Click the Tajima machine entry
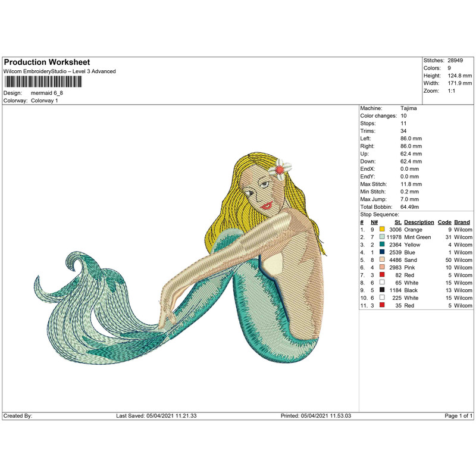 coord(409,108)
